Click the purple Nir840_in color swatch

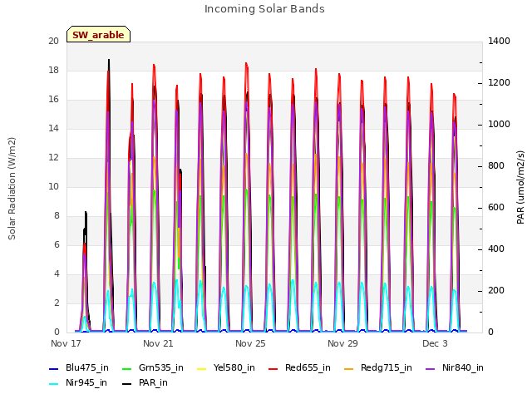[431, 368]
